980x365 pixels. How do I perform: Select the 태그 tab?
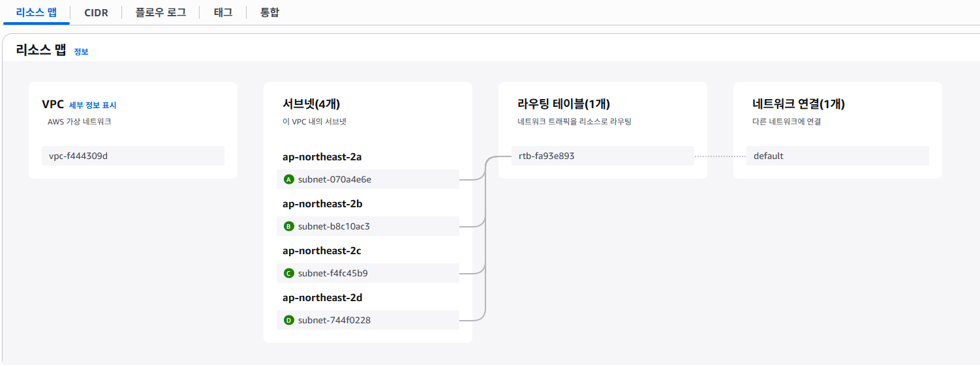pos(222,12)
